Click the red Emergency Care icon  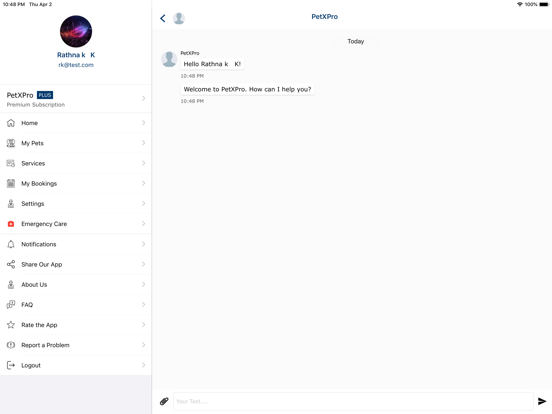[11, 224]
